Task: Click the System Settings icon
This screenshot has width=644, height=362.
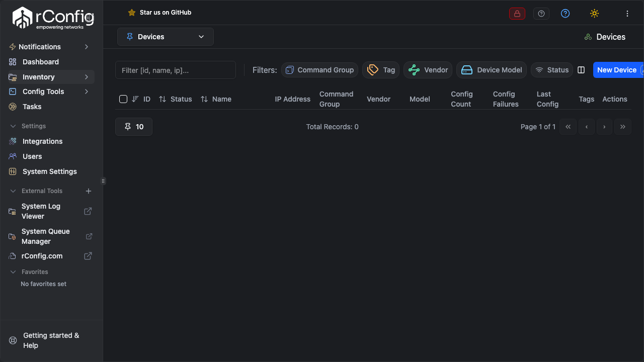Action: click(x=13, y=171)
